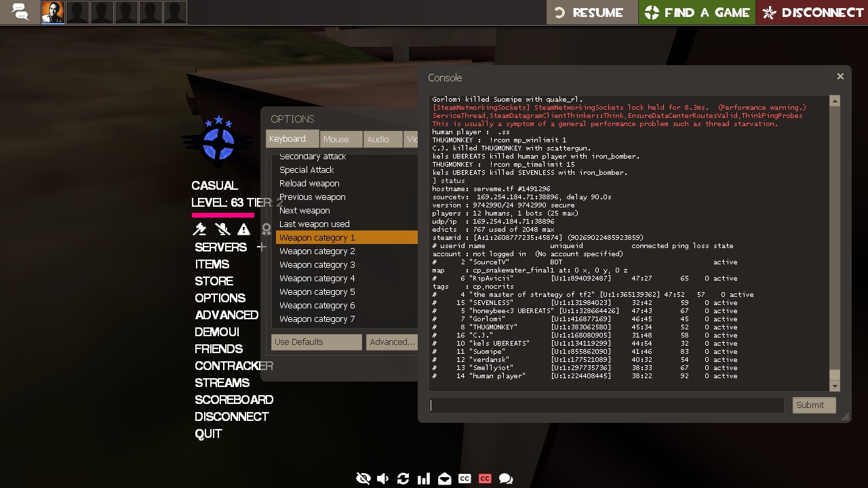The width and height of the screenshot is (868, 488).
Task: Click the Submit button in console
Action: pos(813,405)
